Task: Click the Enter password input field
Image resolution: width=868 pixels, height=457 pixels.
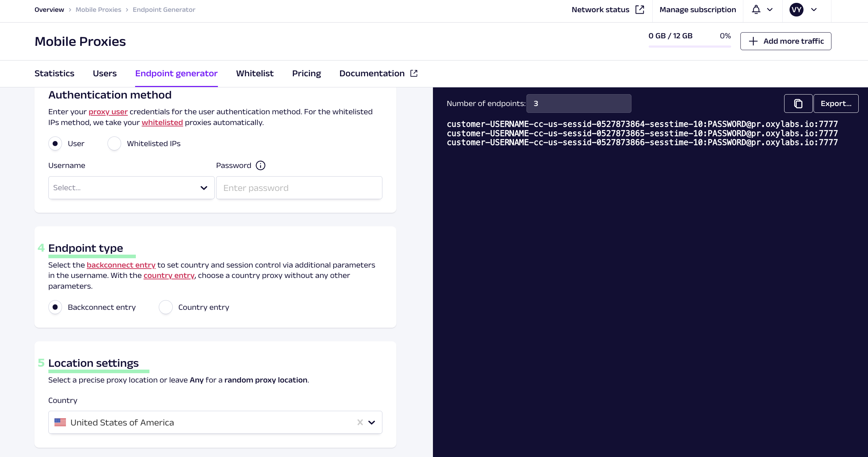Action: [299, 188]
